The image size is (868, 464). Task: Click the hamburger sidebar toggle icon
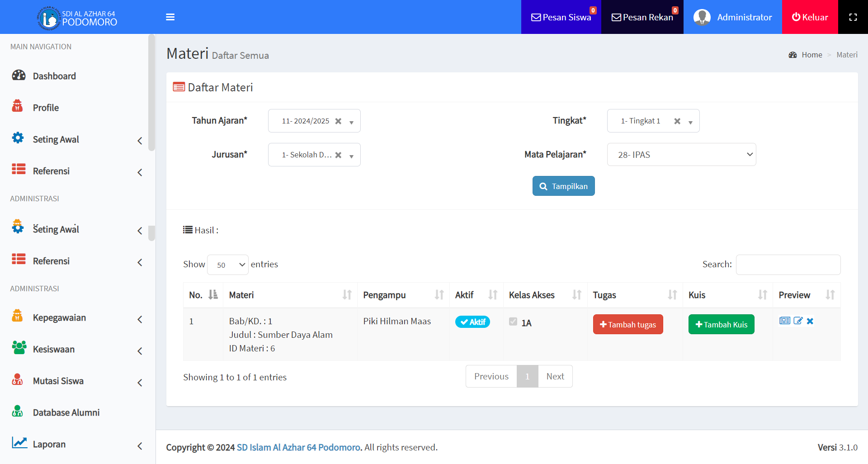pos(170,17)
